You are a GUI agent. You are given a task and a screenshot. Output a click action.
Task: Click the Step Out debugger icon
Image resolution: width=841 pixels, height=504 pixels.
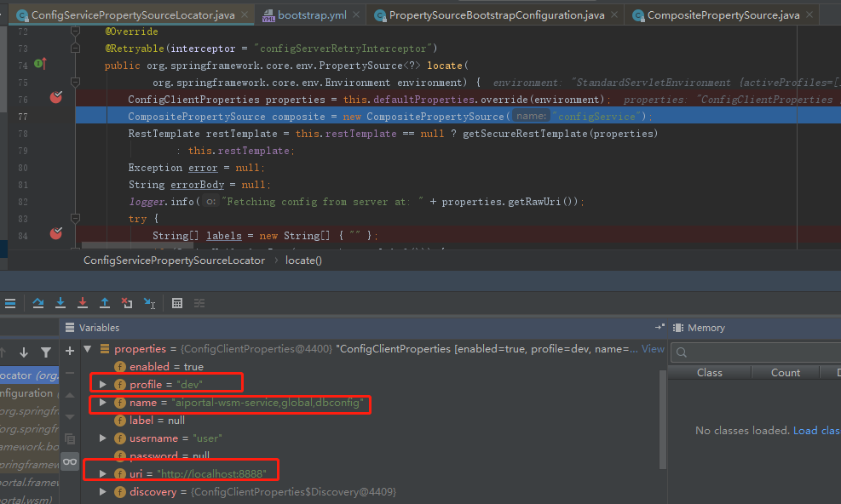coord(105,303)
